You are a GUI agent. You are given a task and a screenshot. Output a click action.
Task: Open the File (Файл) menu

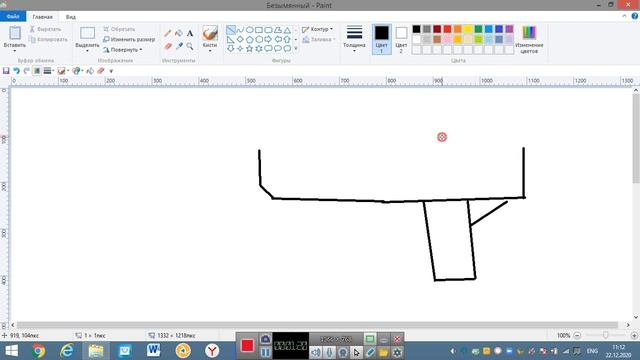coord(13,17)
